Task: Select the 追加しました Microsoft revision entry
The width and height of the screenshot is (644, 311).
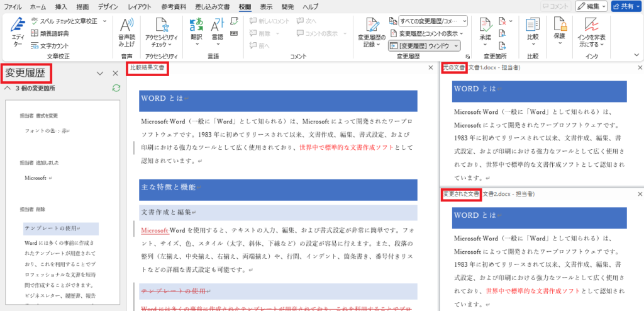Action: [x=37, y=178]
